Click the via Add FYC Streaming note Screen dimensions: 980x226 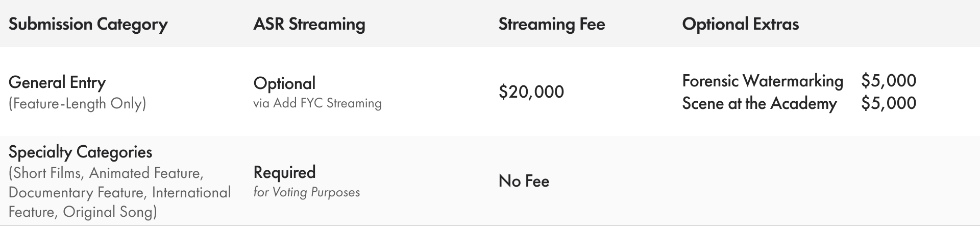tap(317, 103)
